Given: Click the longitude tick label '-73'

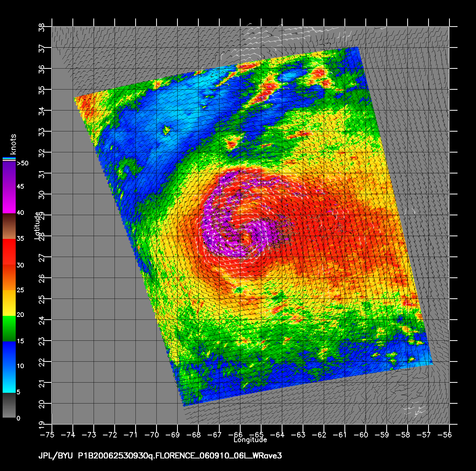Looking at the screenshot, I should click(x=89, y=435).
